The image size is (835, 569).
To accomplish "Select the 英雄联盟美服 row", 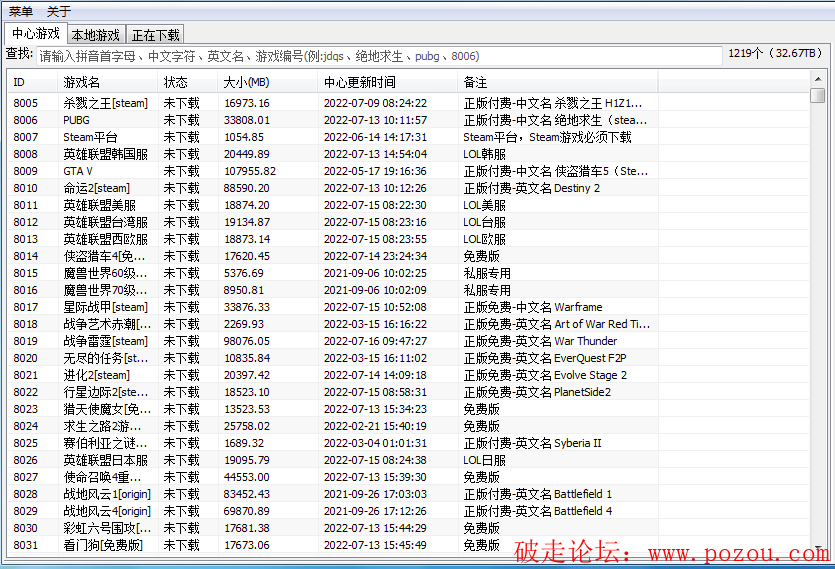I will (409, 205).
